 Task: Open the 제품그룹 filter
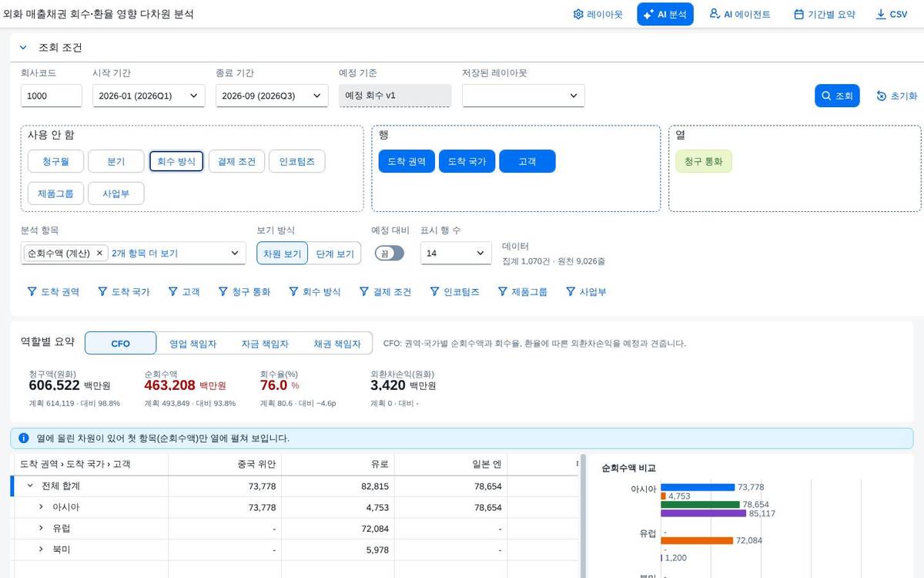click(523, 292)
